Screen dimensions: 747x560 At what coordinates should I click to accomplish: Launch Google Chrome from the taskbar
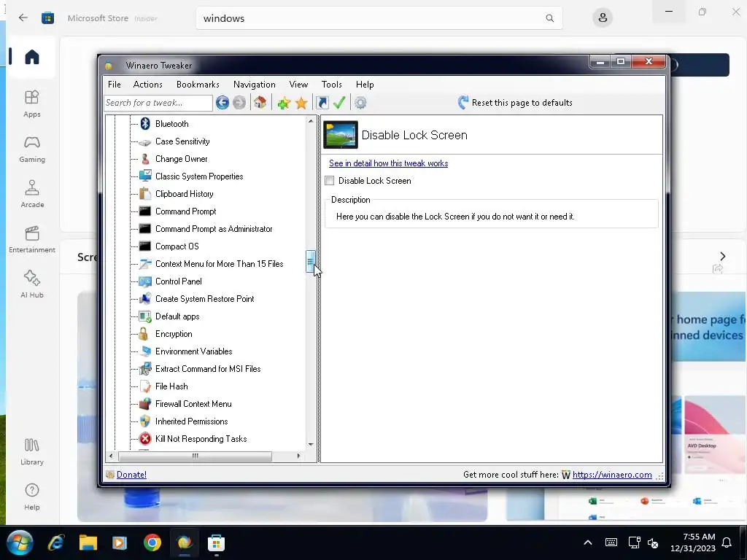pos(152,542)
